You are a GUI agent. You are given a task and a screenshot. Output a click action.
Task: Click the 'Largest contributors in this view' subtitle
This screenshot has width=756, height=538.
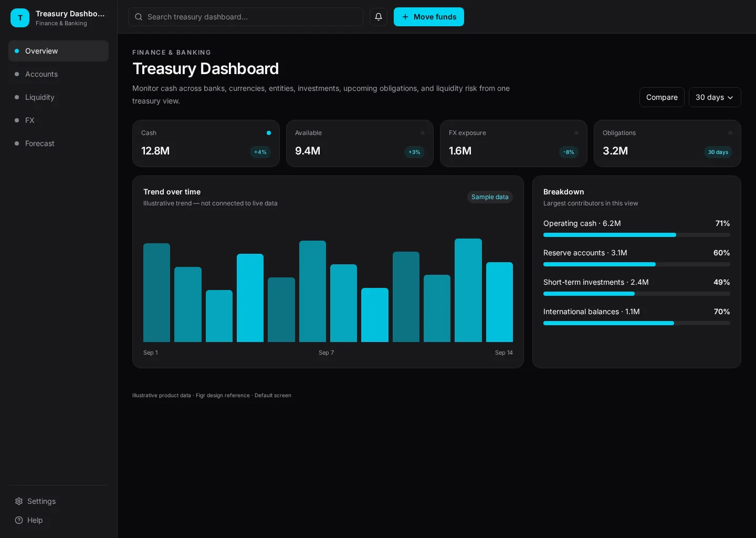point(591,203)
